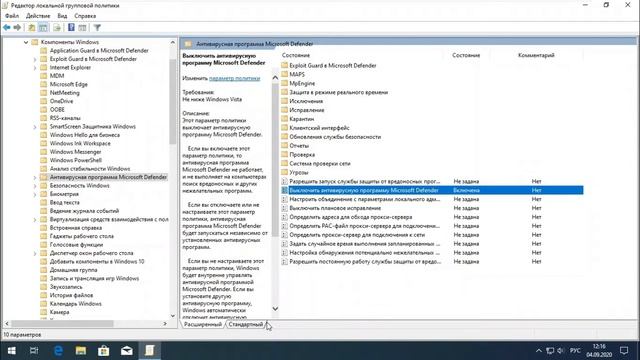Expand the Internet Explorer tree node
Viewport: 640px width, 360px height.
click(x=35, y=67)
